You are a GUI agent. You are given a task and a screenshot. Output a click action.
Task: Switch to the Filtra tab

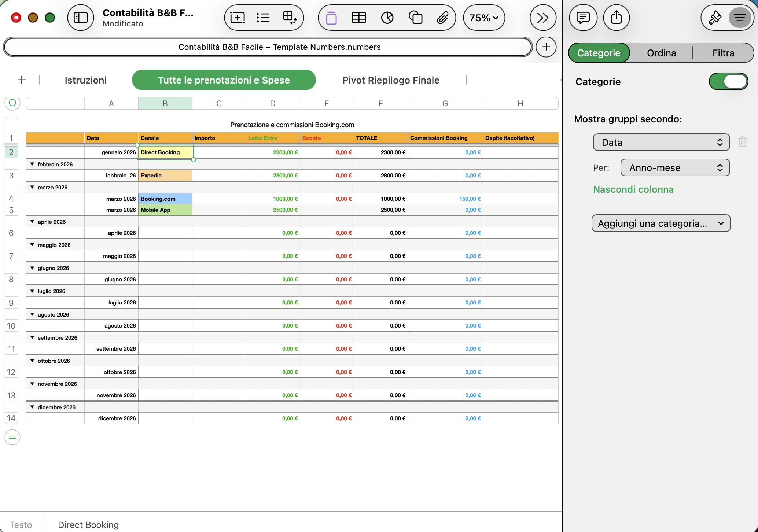(x=723, y=53)
